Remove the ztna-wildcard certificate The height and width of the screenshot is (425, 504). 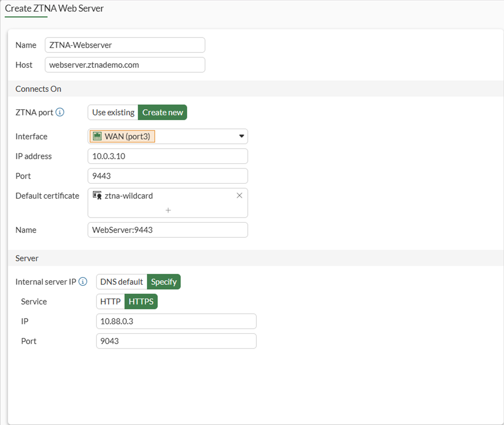[x=240, y=196]
